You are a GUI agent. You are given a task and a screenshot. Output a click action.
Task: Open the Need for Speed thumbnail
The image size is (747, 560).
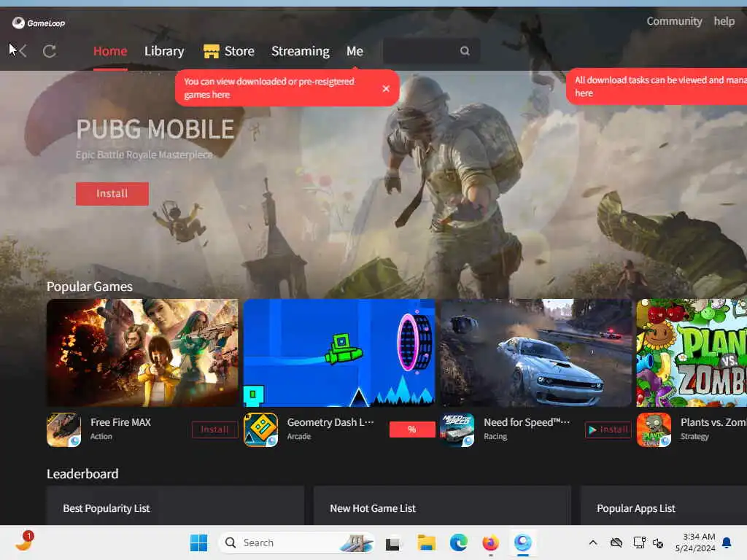[536, 352]
